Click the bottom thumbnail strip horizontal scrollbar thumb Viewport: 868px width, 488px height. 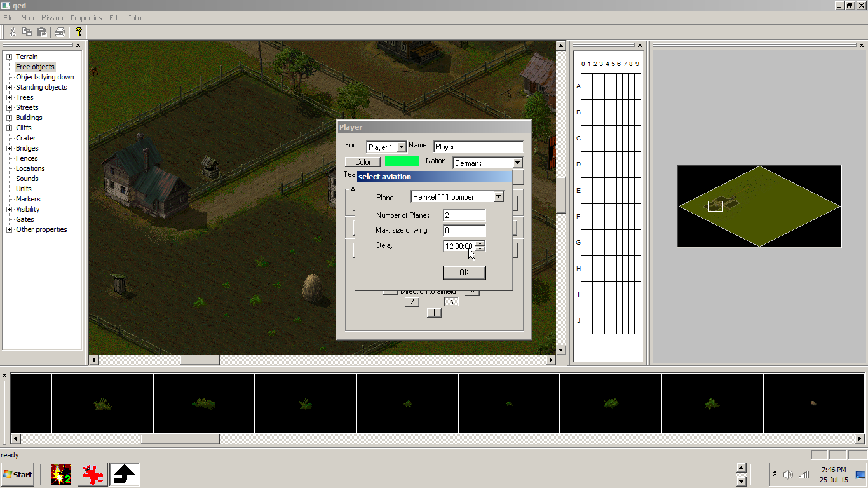tap(180, 439)
